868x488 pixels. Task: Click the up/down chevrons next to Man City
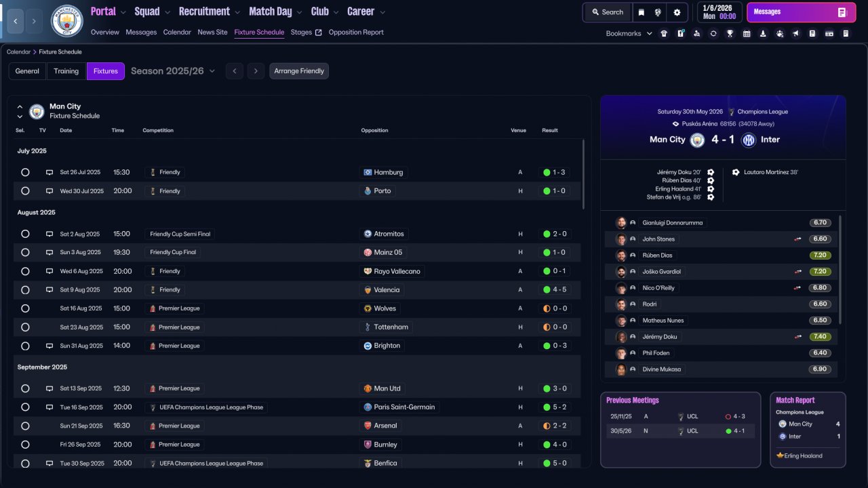(20, 111)
